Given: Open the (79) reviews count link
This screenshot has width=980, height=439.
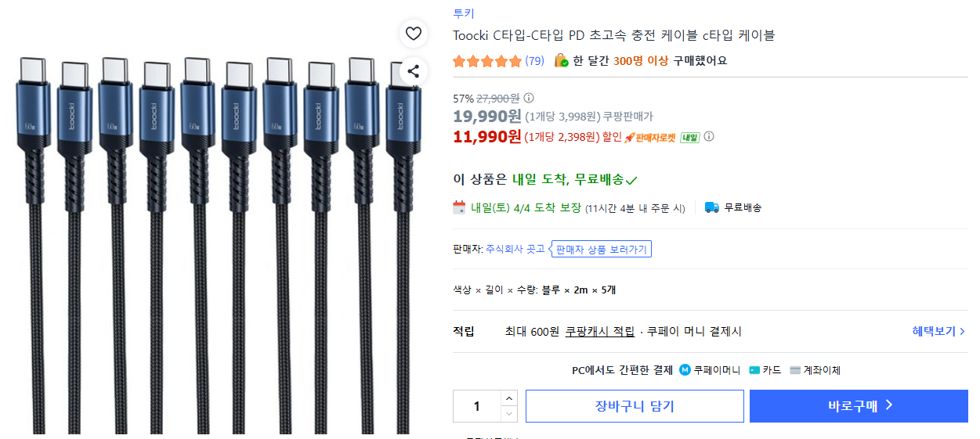Looking at the screenshot, I should point(534,61).
